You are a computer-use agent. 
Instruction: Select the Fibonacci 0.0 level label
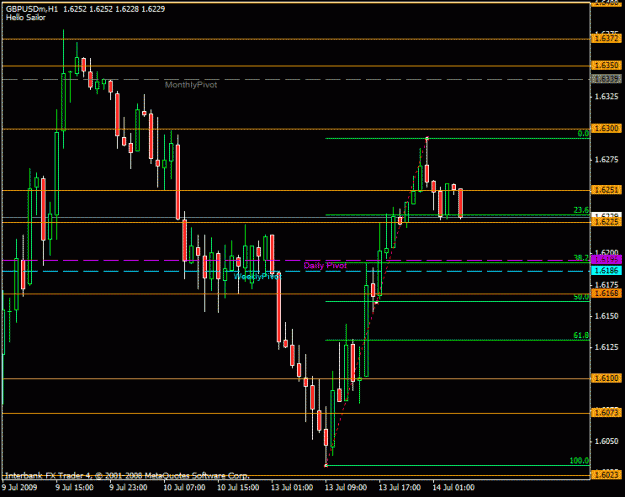pos(583,134)
